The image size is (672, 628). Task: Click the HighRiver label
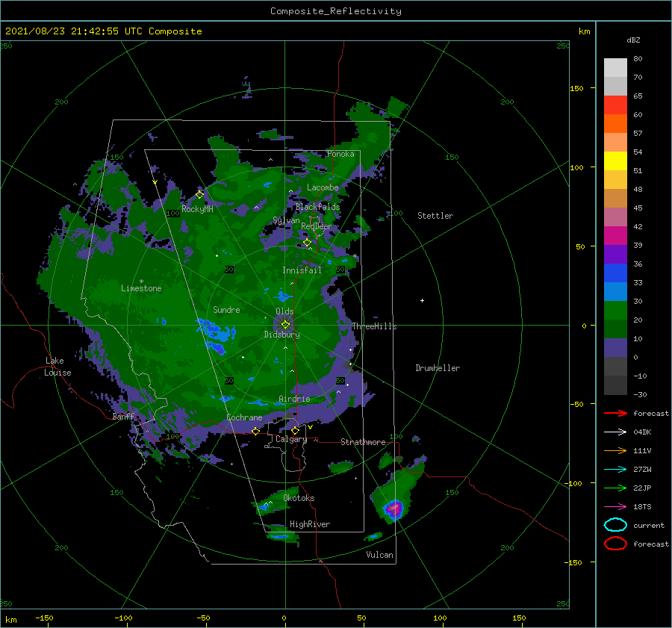pyautogui.click(x=310, y=524)
